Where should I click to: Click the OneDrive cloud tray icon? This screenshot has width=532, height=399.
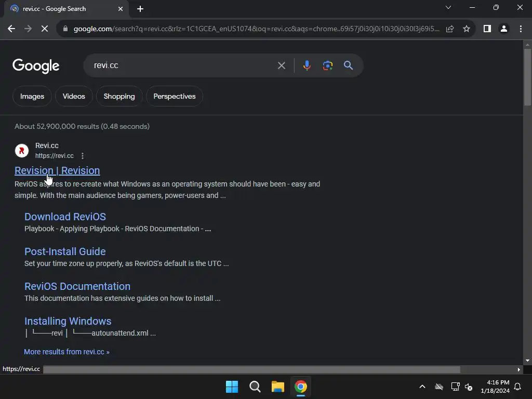point(439,387)
